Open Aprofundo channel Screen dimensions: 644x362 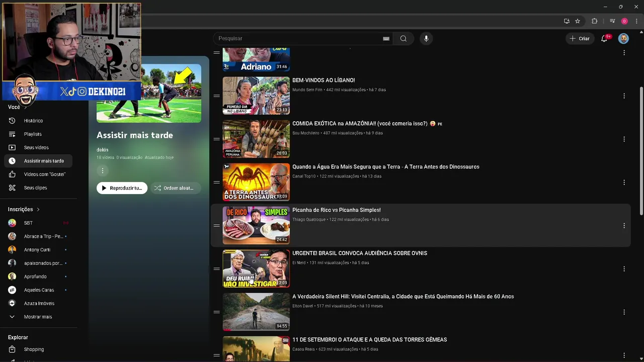(39, 277)
